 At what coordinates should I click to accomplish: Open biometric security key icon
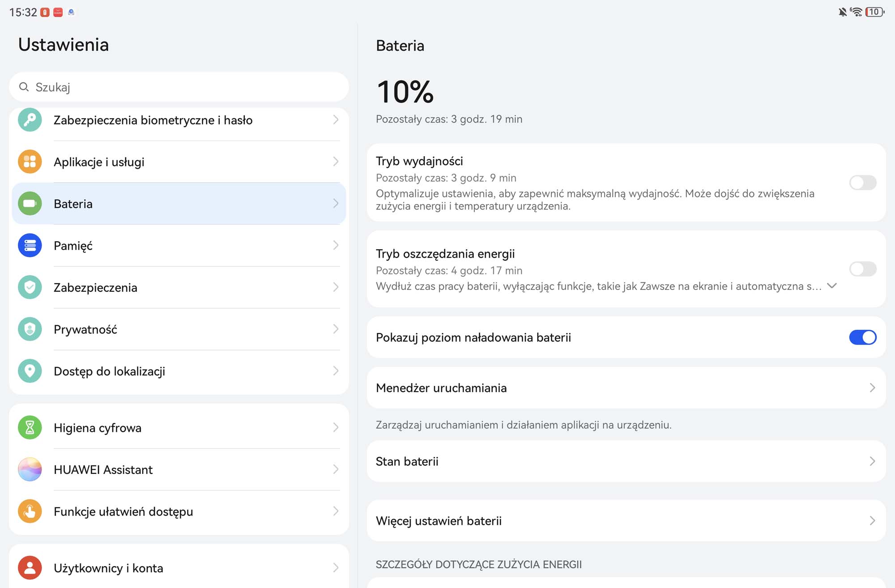pyautogui.click(x=30, y=120)
